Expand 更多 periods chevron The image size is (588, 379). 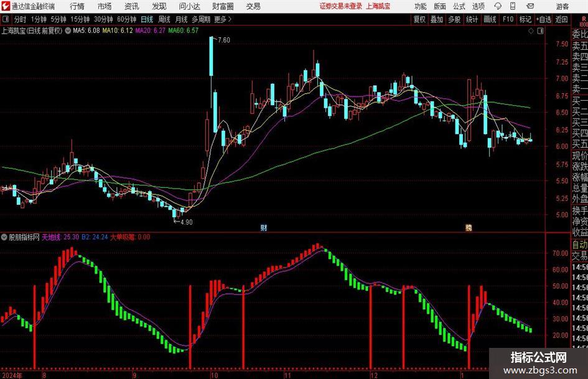point(230,19)
